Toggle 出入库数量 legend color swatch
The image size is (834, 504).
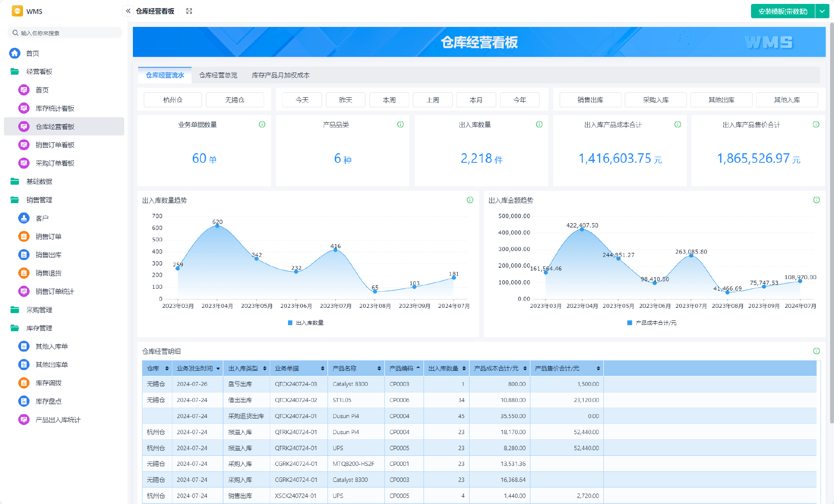click(x=290, y=323)
